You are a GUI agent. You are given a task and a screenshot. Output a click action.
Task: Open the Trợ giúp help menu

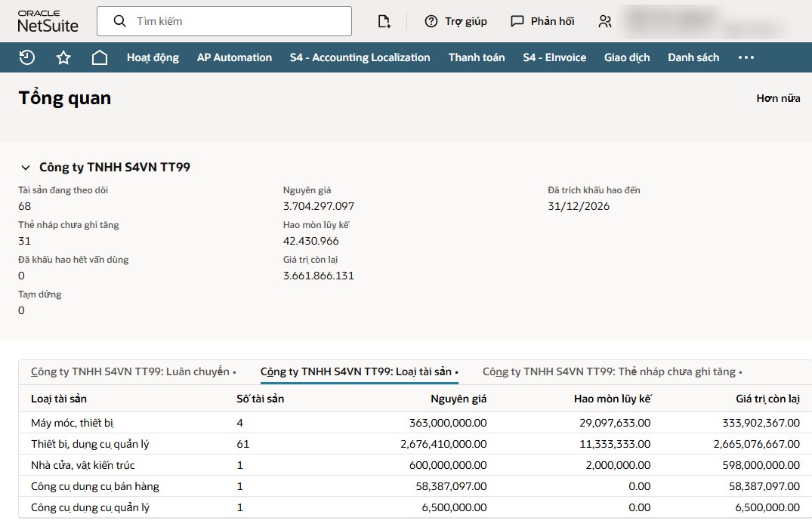pyautogui.click(x=455, y=21)
